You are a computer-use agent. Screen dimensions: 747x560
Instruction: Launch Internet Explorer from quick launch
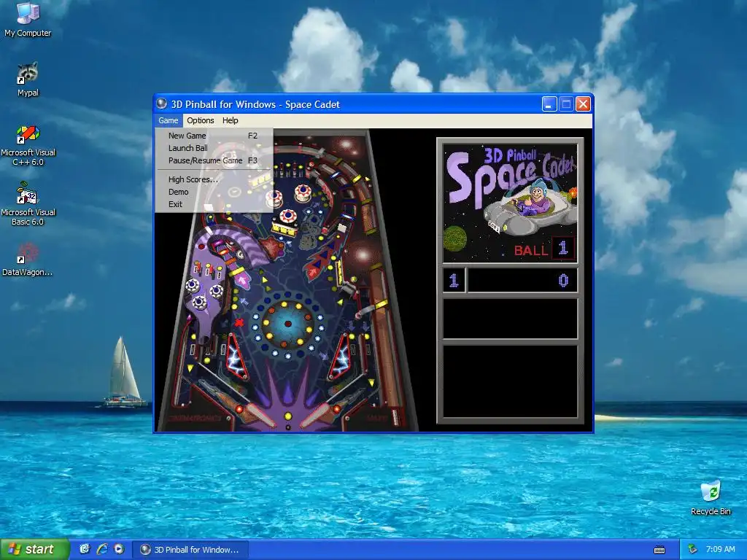point(102,549)
